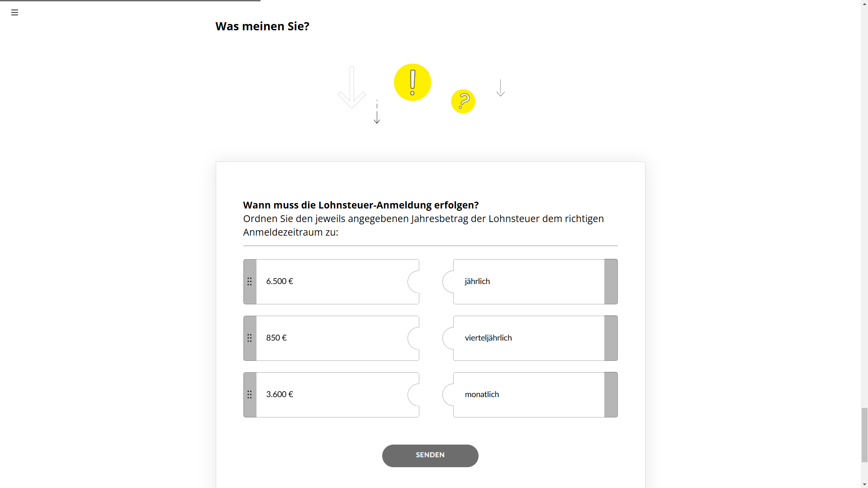Open the hamburger navigation menu
Screen dimensions: 868x488
point(14,13)
